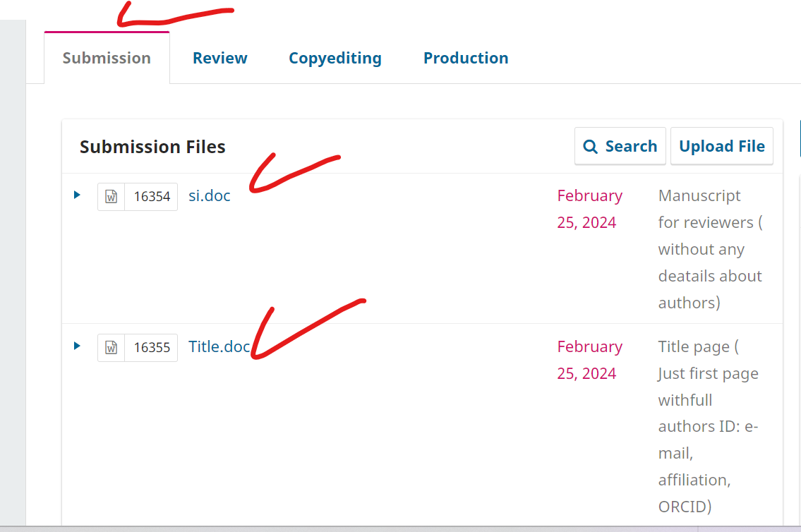The width and height of the screenshot is (801, 532).
Task: Open the Copyediting tab
Action: coord(335,58)
